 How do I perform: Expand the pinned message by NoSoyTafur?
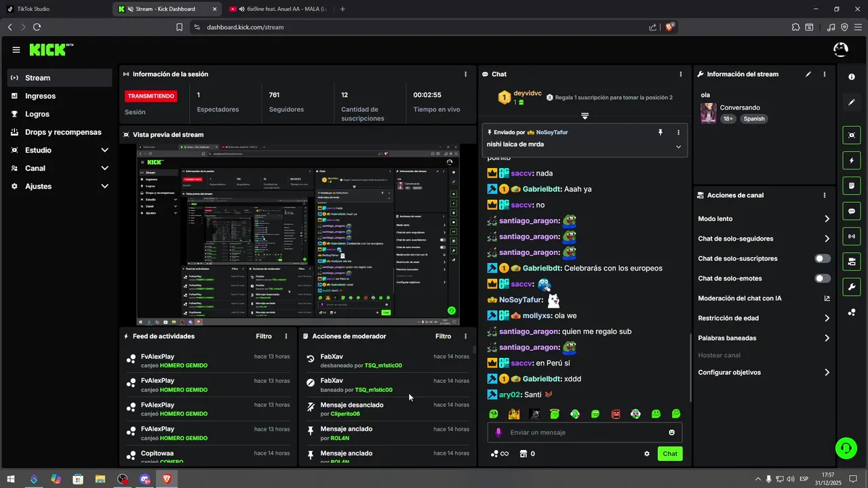pos(678,146)
